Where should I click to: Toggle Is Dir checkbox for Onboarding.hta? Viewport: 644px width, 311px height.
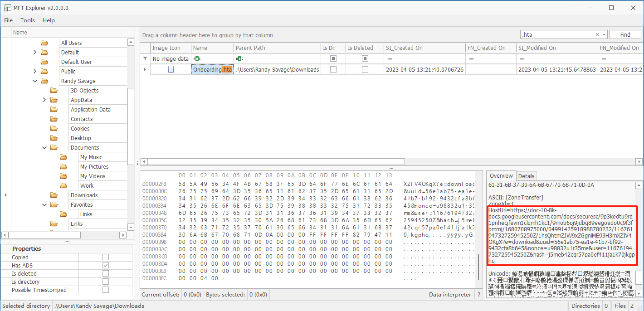[x=333, y=69]
